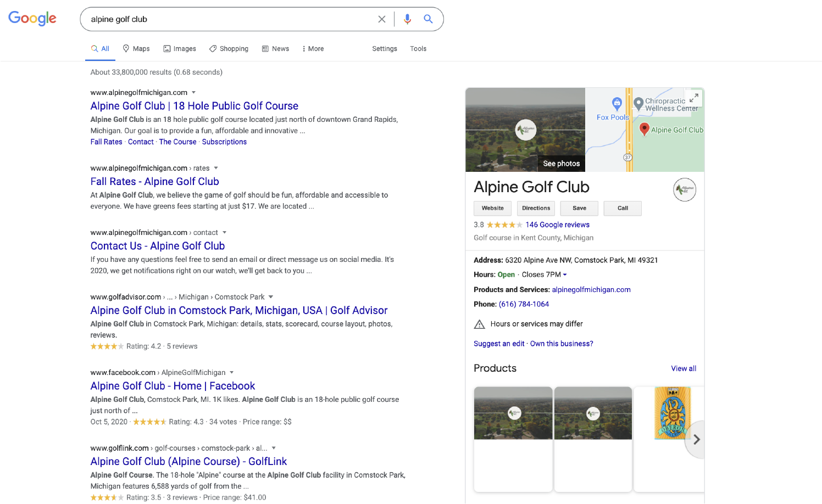The image size is (822, 504).
Task: Switch to the Images tab
Action: [x=180, y=49]
